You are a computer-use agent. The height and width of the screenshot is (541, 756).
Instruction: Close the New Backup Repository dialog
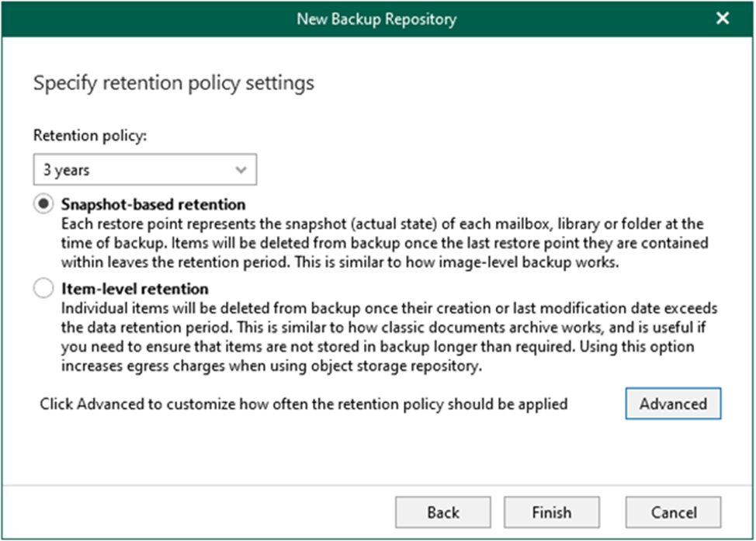click(x=723, y=19)
